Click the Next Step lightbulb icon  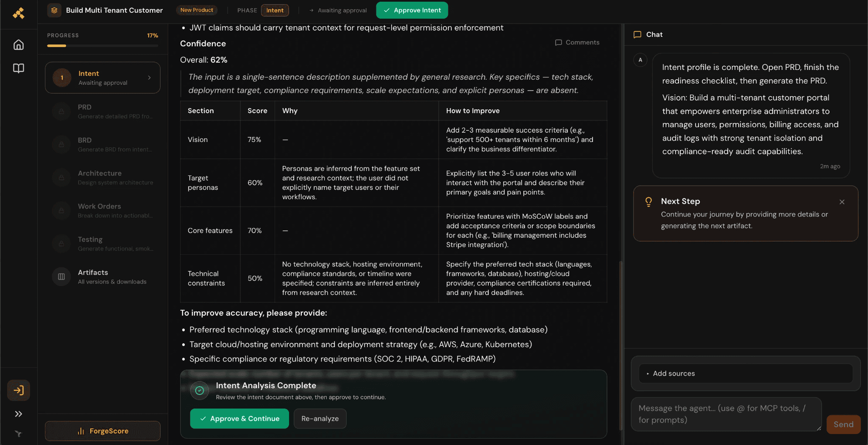(648, 202)
